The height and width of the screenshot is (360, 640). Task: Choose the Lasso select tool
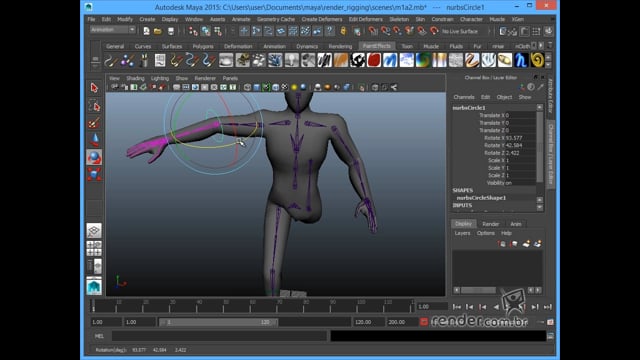[94, 106]
